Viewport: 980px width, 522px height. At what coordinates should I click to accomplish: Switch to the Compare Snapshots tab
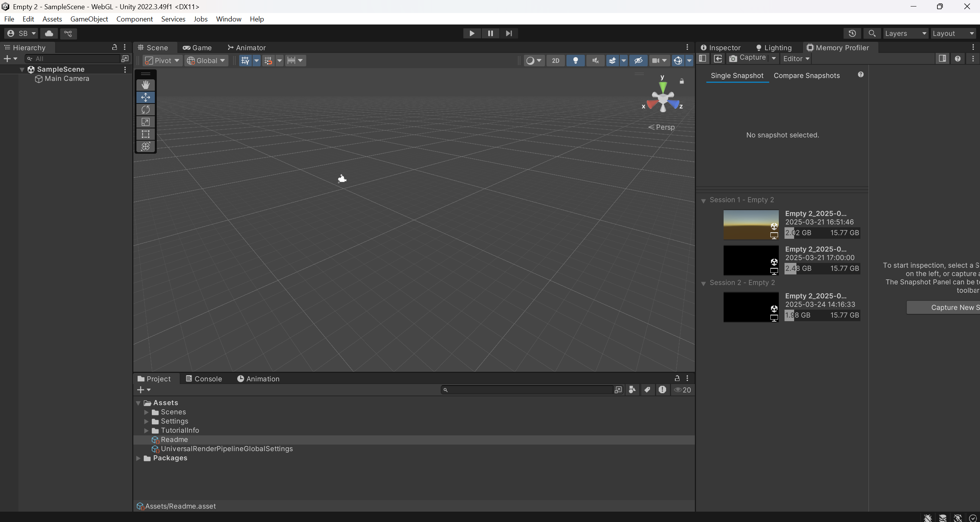click(x=806, y=76)
